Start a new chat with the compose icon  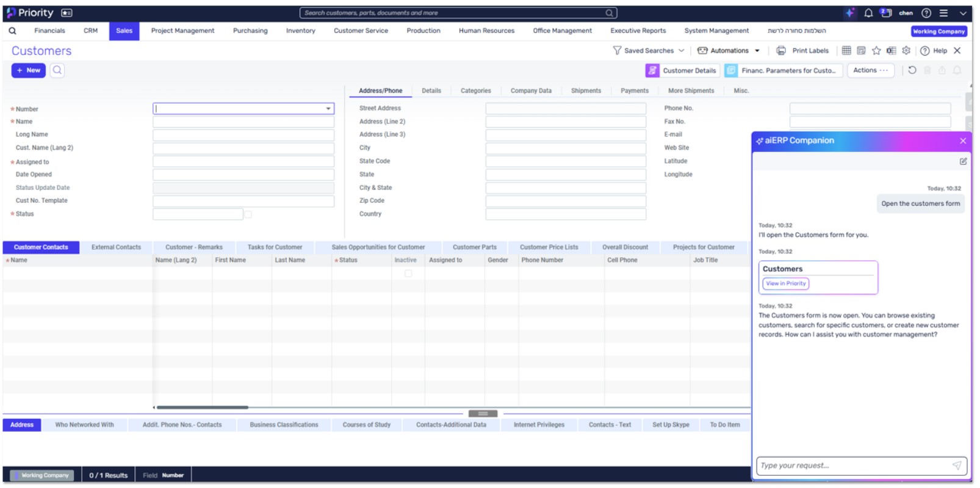964,161
